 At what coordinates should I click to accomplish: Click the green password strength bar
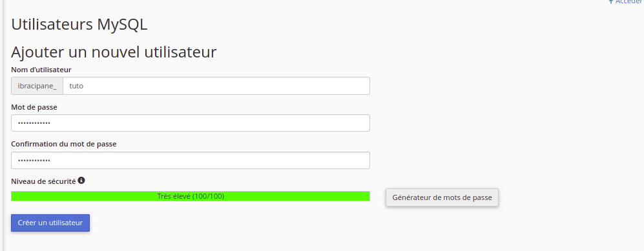coord(191,196)
